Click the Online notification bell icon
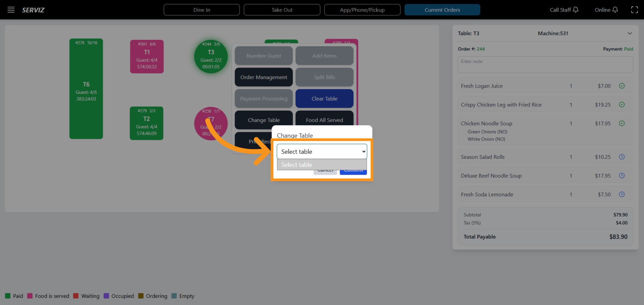Image resolution: width=644 pixels, height=305 pixels. (x=615, y=10)
